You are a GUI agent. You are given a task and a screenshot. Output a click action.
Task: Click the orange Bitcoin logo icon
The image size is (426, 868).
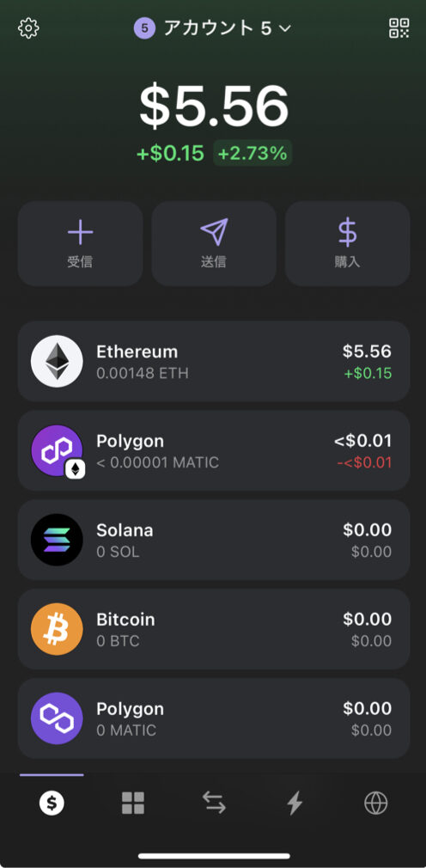coord(57,629)
